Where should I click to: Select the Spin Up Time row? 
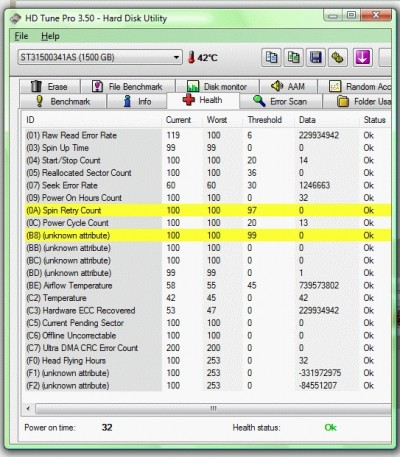click(207, 148)
